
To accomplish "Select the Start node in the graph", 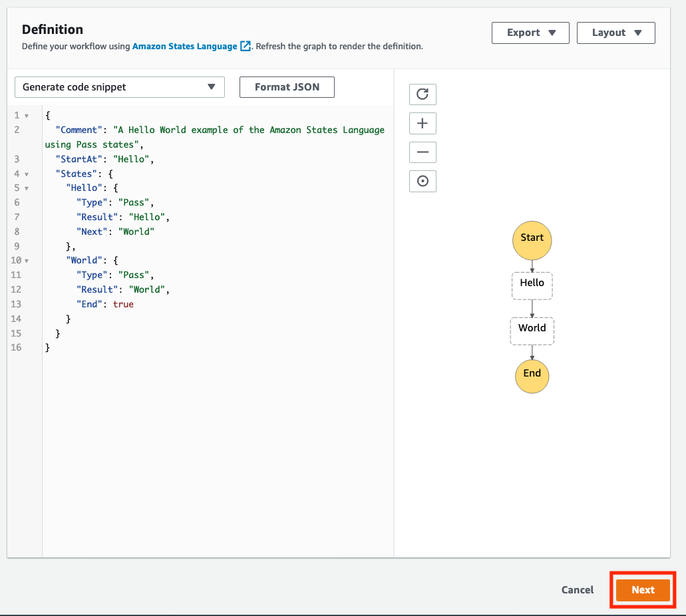I will pos(532,240).
